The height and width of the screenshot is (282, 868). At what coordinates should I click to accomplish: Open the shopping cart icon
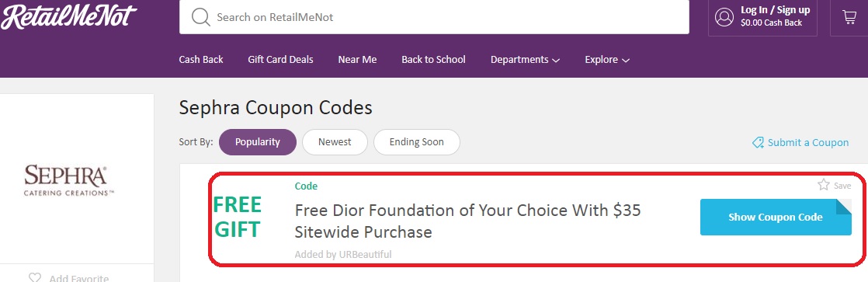click(x=849, y=17)
